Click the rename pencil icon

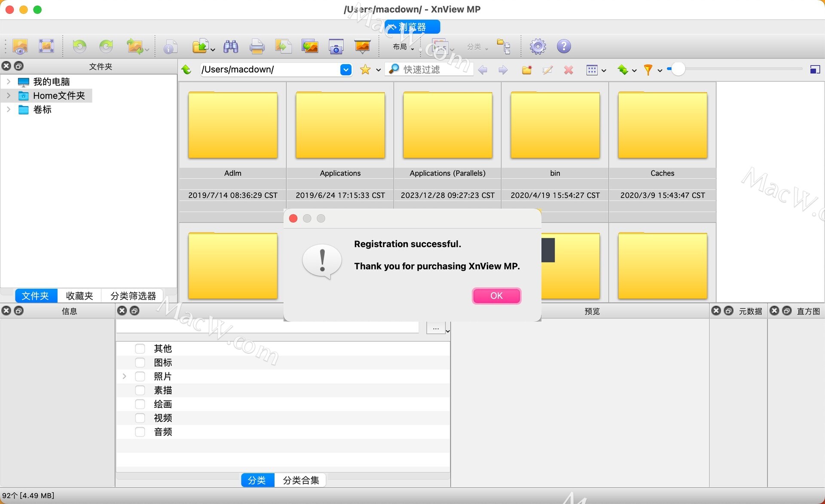547,70
